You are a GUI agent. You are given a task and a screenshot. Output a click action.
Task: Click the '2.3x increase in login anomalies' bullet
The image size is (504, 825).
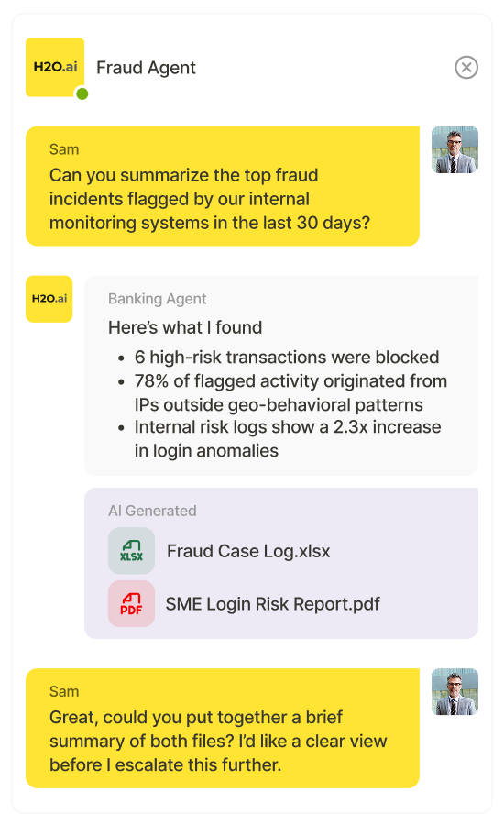(287, 439)
